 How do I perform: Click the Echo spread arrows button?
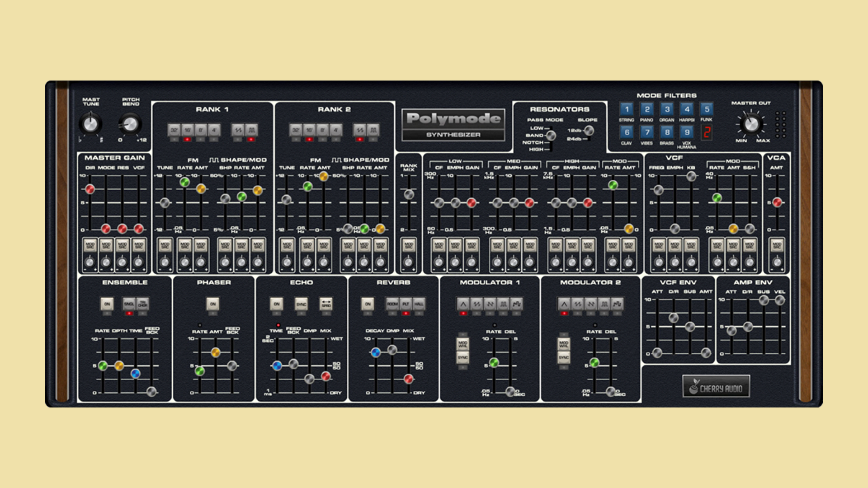coord(326,304)
